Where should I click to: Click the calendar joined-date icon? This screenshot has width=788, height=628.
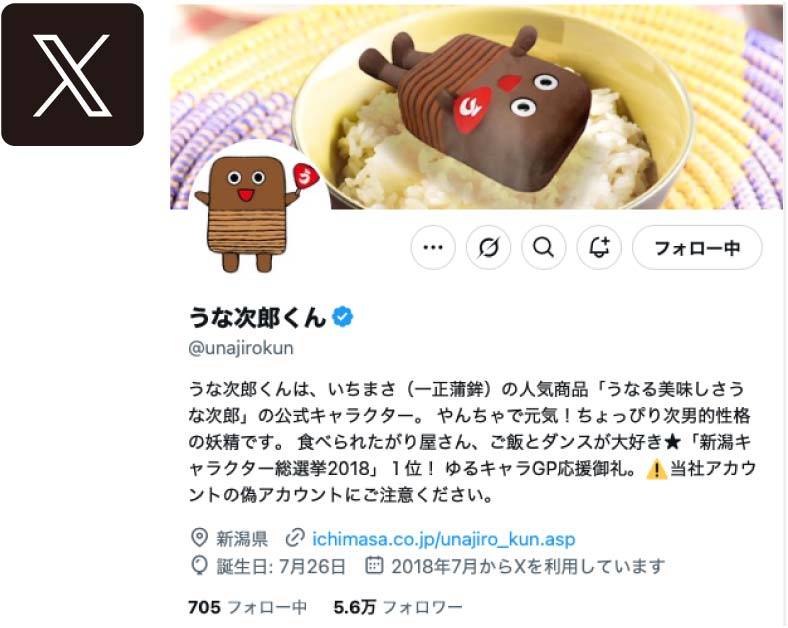pos(374,565)
